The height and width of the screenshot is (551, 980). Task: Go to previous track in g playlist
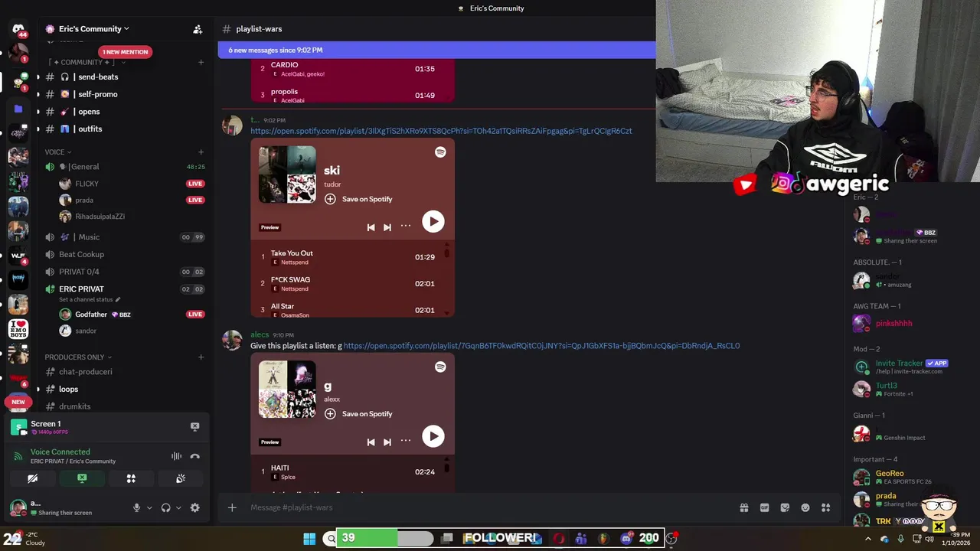(371, 442)
